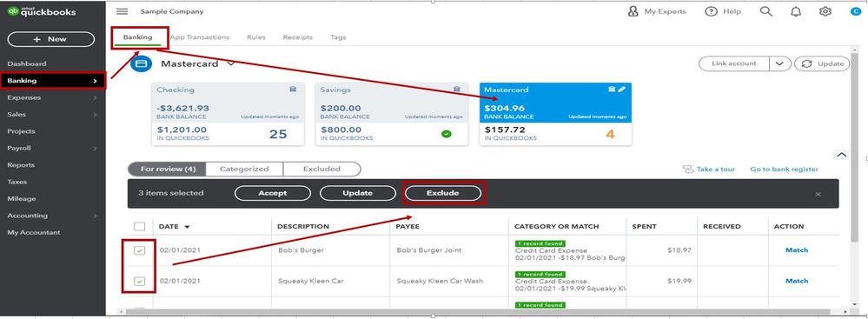The width and height of the screenshot is (868, 319).
Task: Click the bank icon on Savings card
Action: click(x=457, y=90)
